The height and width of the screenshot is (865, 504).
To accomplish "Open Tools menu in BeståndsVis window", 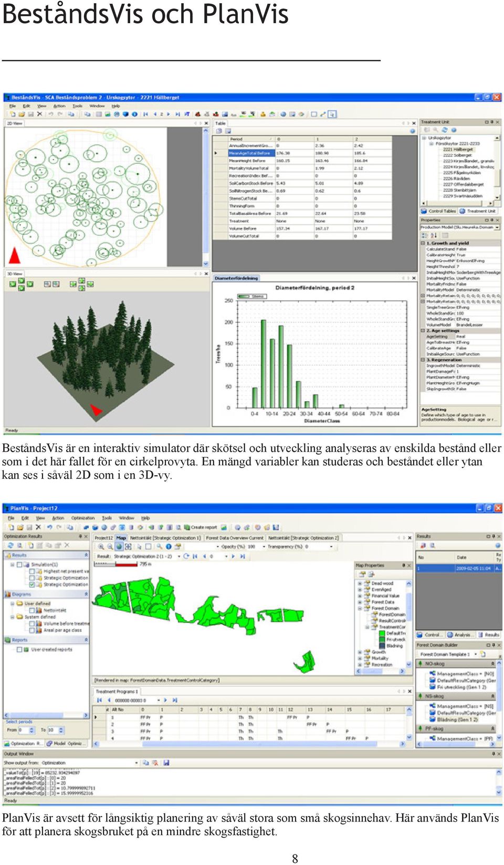I will [78, 106].
